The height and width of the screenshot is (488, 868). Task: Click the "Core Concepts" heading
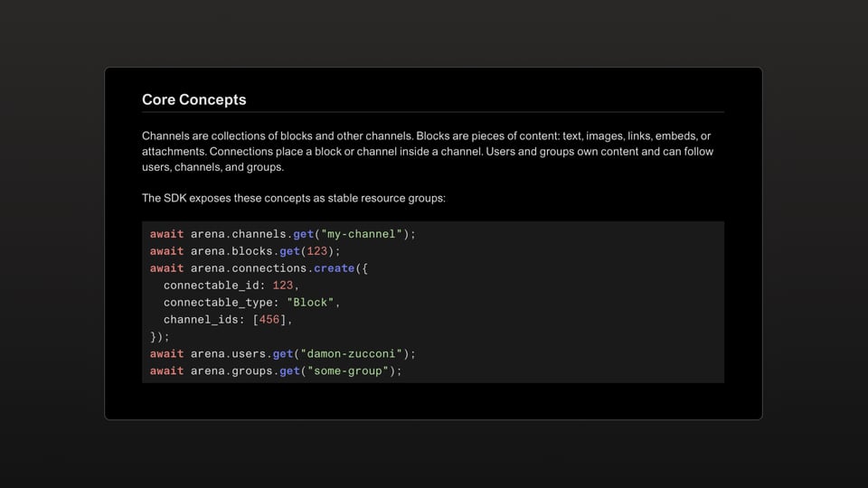click(193, 99)
